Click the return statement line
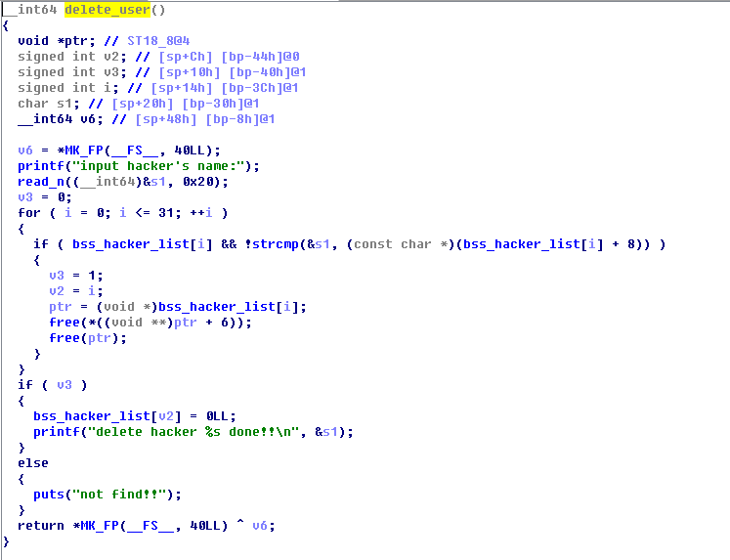This screenshot has height=560, width=730. point(147,526)
